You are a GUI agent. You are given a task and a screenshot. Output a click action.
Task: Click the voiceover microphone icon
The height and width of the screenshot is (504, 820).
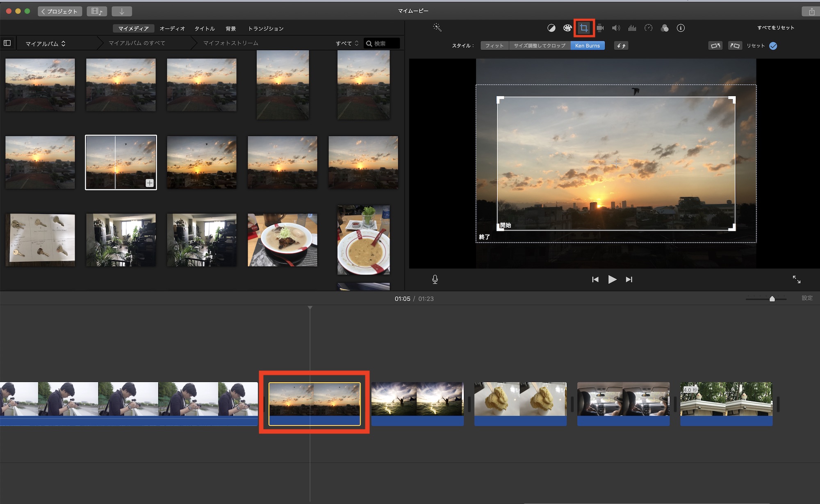click(x=435, y=279)
